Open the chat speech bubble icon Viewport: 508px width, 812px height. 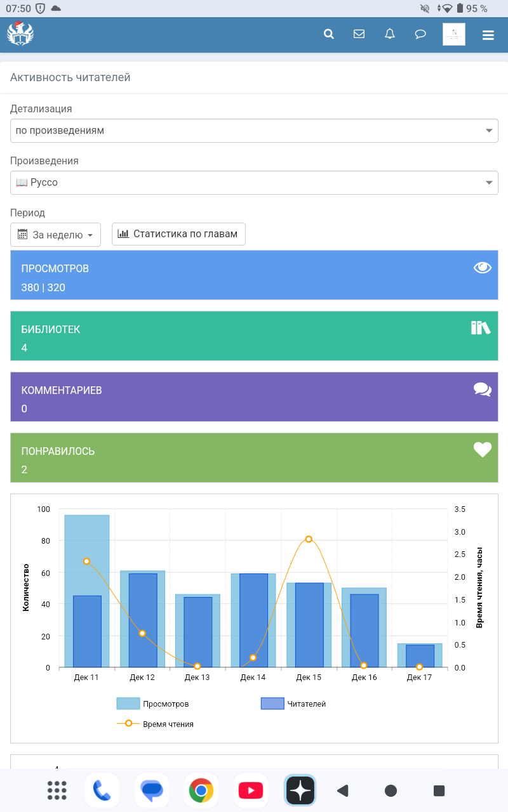tap(420, 34)
